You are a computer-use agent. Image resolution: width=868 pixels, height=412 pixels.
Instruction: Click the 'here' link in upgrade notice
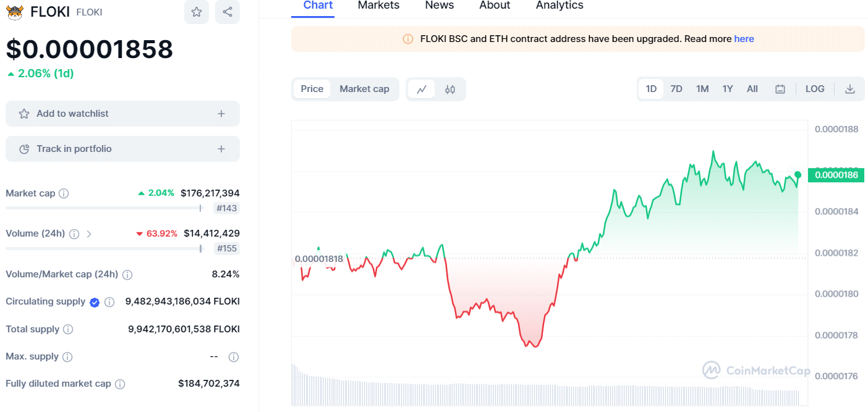744,39
